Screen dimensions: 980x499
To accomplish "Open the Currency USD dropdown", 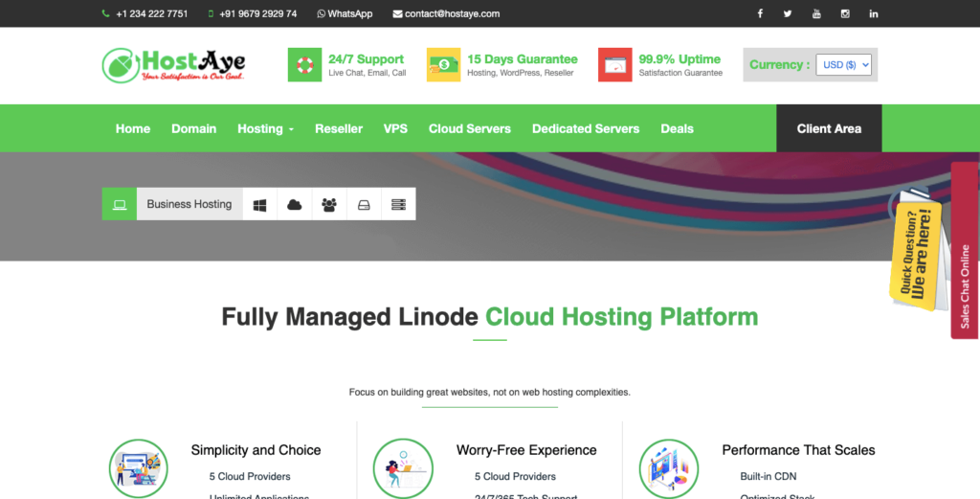I will coord(844,65).
